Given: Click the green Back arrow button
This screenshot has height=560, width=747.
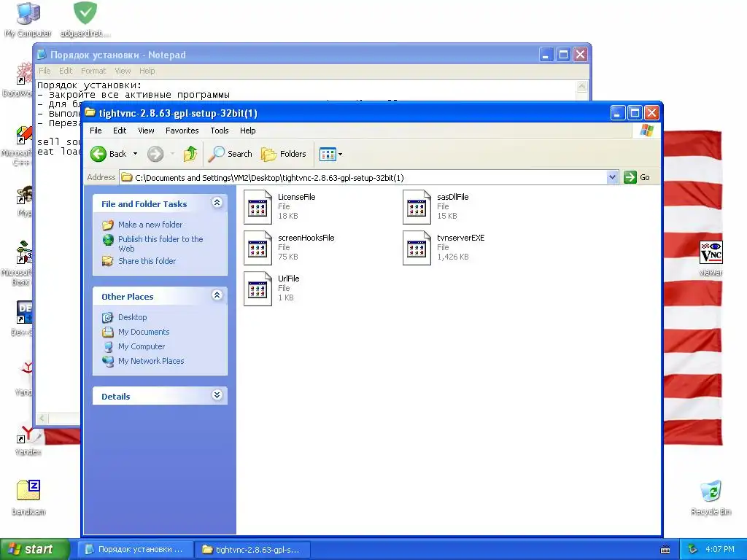Looking at the screenshot, I should [98, 154].
